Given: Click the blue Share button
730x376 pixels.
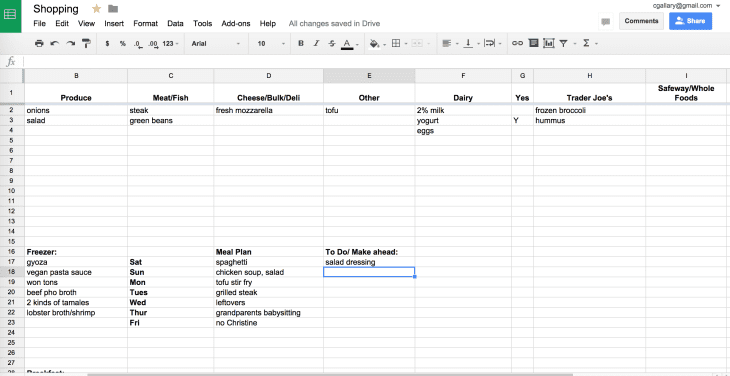Looking at the screenshot, I should point(690,21).
